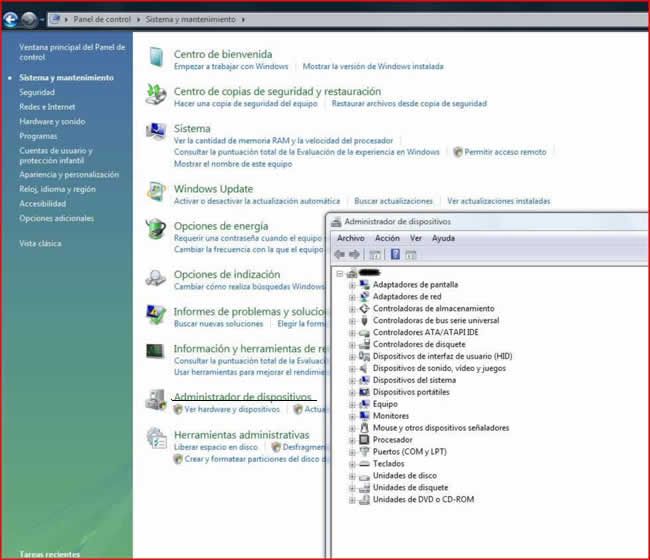Select Equipo tree item

click(385, 404)
